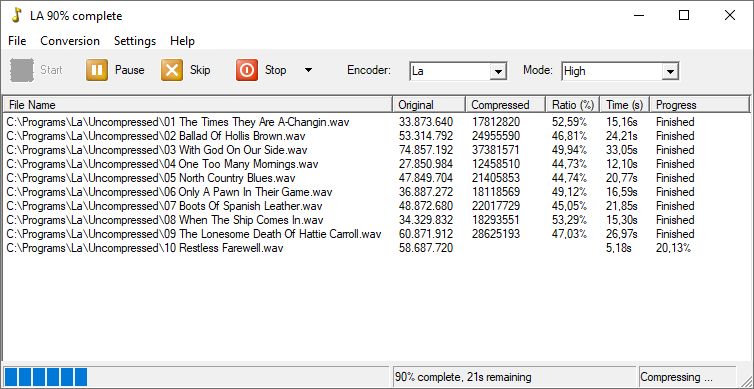Click time value 12,10s
This screenshot has height=389, width=754.
(622, 164)
